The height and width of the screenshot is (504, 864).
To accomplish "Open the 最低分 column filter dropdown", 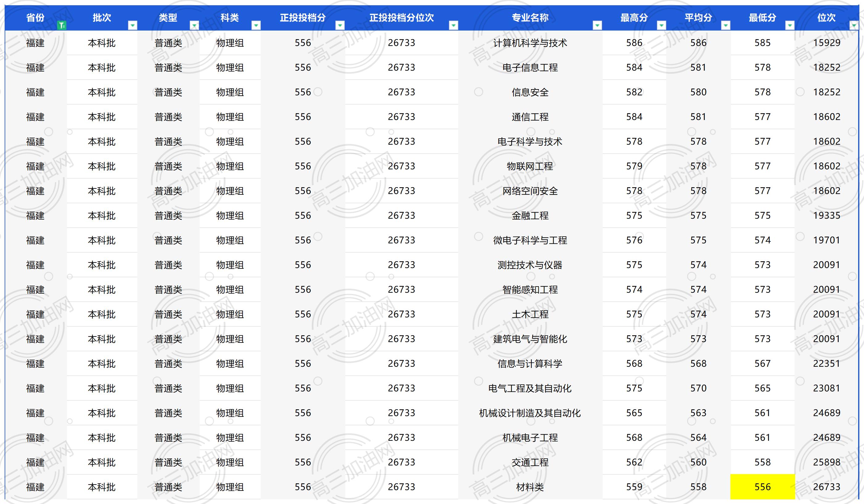I will click(790, 25).
